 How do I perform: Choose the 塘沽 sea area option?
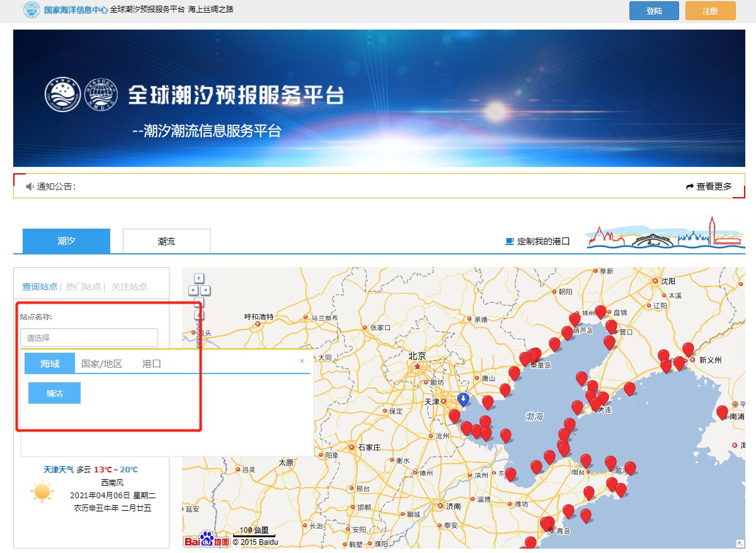click(x=54, y=393)
